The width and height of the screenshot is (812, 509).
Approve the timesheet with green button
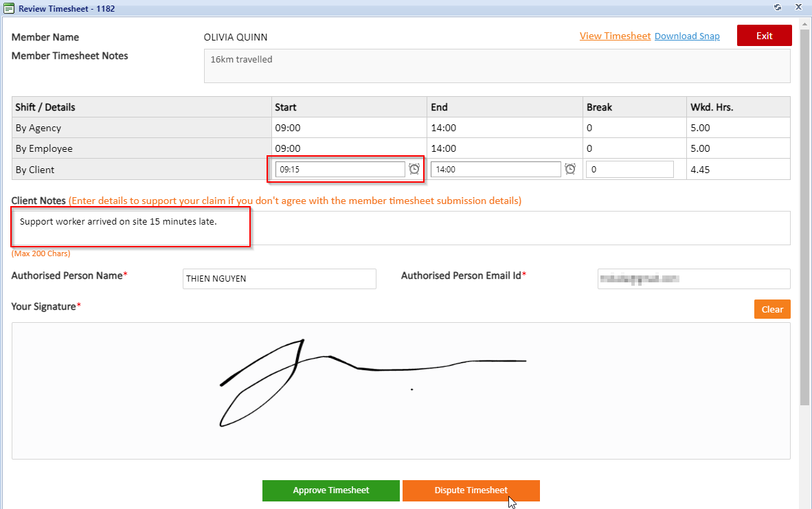[331, 490]
